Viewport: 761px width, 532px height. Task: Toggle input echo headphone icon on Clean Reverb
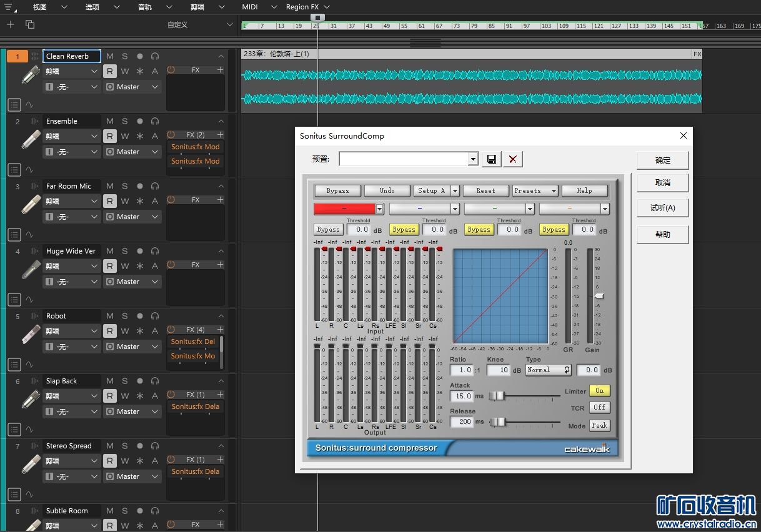pyautogui.click(x=155, y=56)
